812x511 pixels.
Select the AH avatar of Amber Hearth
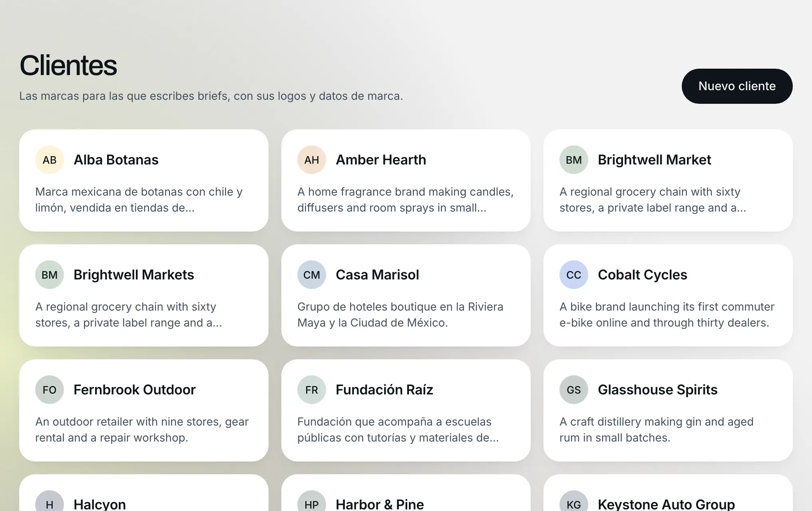[x=312, y=160]
